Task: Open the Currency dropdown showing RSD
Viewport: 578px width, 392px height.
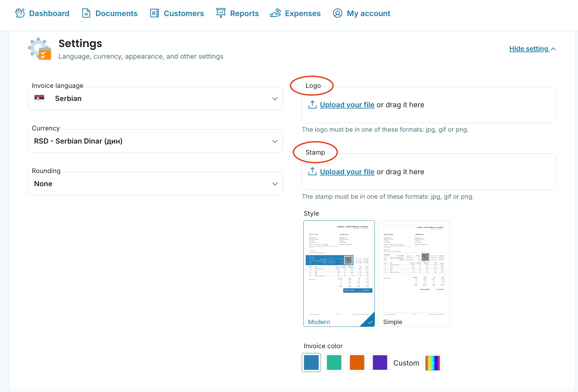Action: [x=155, y=141]
